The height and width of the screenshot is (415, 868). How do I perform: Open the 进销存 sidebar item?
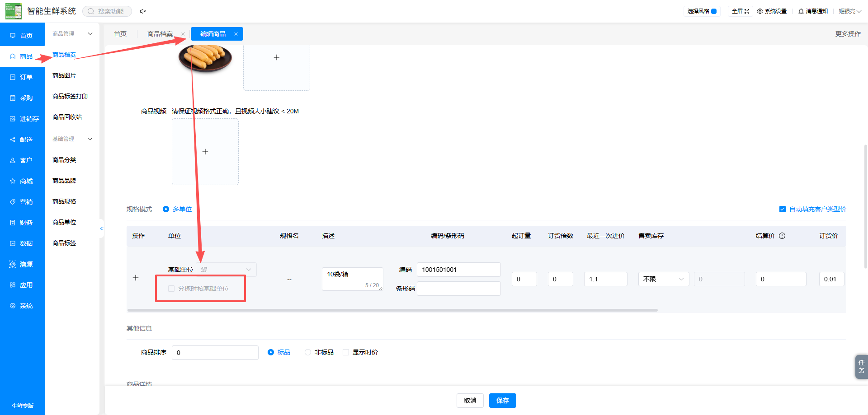tap(23, 119)
